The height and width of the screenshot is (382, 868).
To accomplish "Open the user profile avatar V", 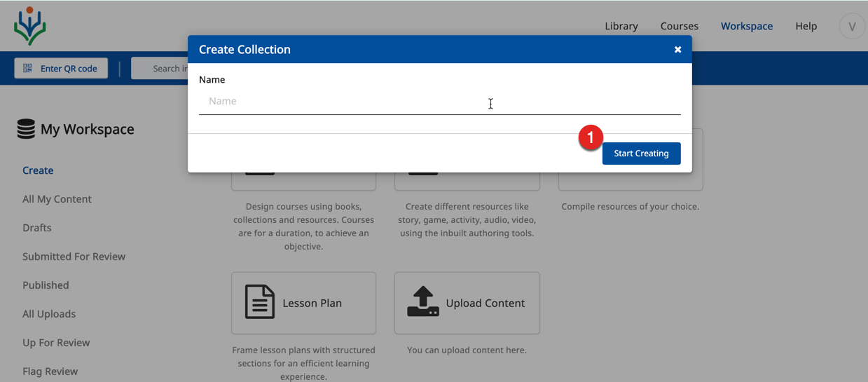I will tap(852, 26).
